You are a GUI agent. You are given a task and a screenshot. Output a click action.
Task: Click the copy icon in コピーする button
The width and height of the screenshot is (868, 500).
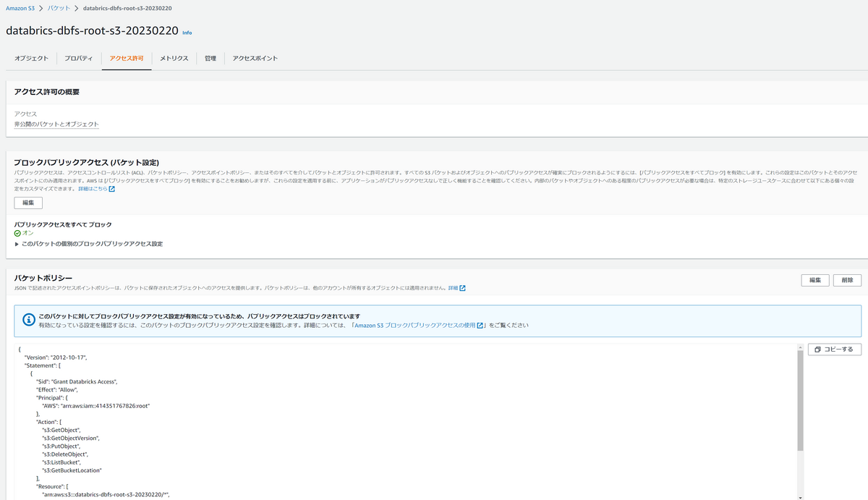tap(817, 349)
